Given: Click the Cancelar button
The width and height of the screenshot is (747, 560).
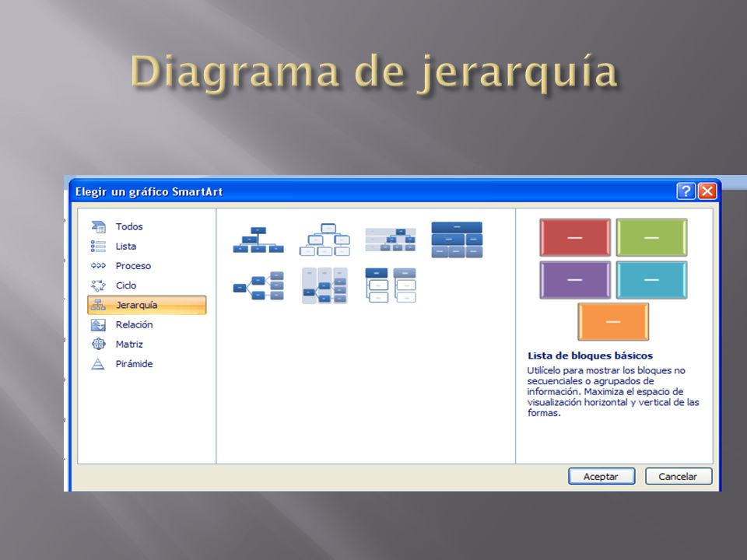Looking at the screenshot, I should (x=679, y=476).
